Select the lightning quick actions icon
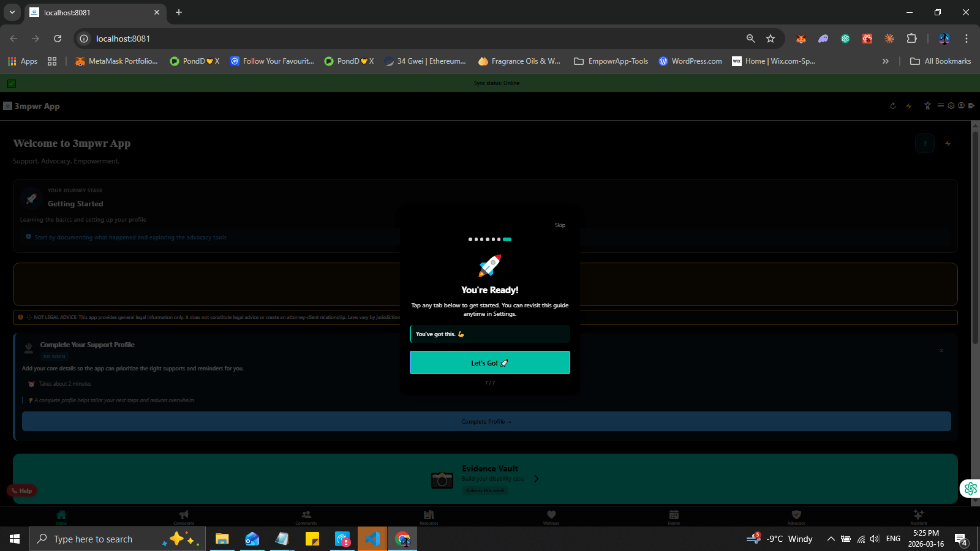The image size is (980, 551). (908, 105)
